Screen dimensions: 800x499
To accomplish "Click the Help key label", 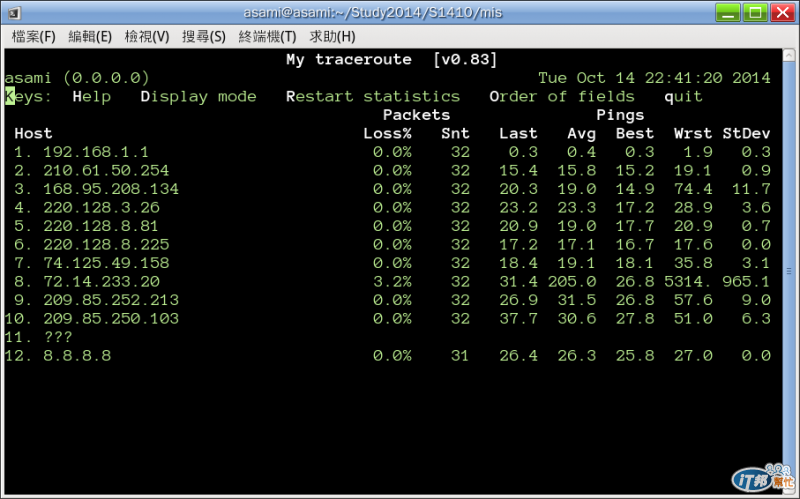I will pyautogui.click(x=91, y=96).
